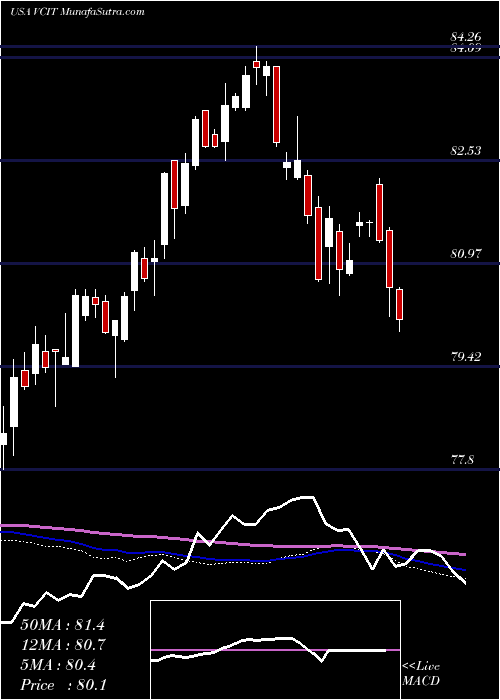Click the 12MA : 80.7 value
Image resolution: width=500 pixels, height=700 pixels.
[x=62, y=645]
